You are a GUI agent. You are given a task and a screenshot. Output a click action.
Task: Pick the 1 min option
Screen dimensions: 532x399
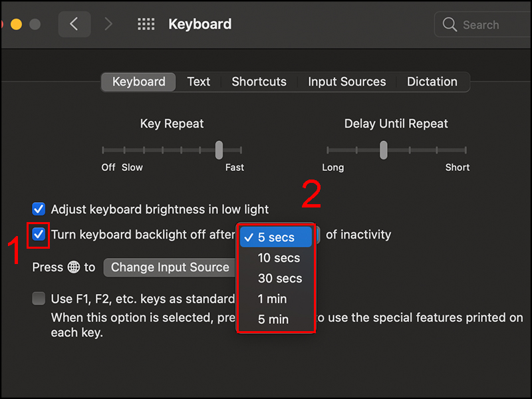coord(273,299)
